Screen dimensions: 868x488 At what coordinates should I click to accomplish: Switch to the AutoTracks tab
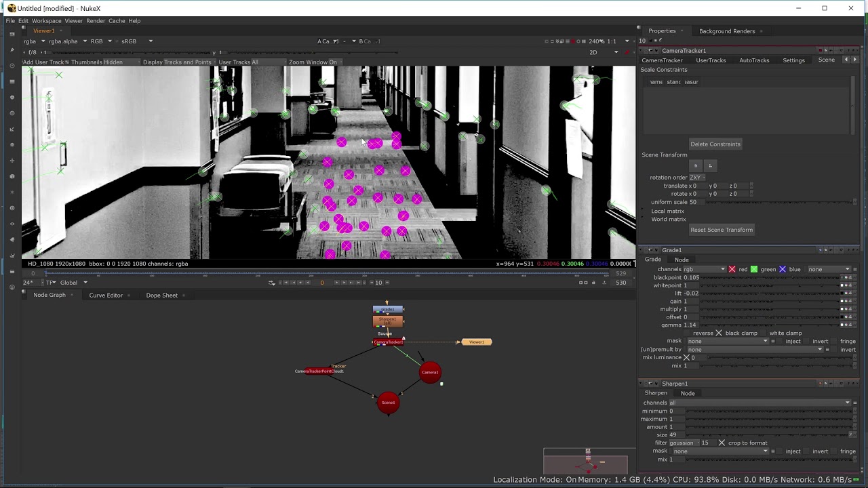click(754, 60)
